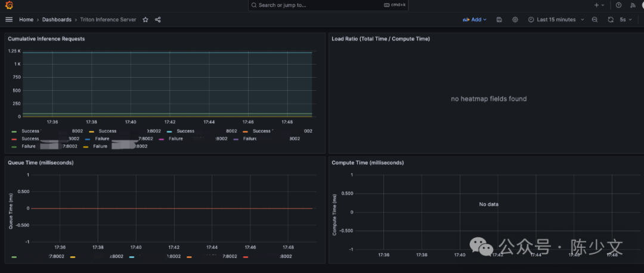The image size is (644, 273).
Task: Click the 1.25 K y-axis label
Action: pyautogui.click(x=14, y=51)
